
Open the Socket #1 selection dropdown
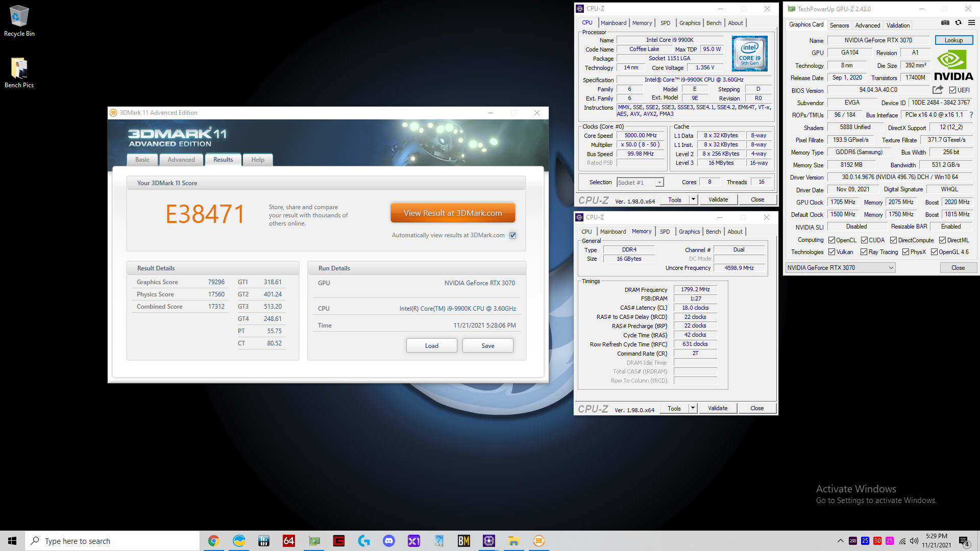(640, 183)
